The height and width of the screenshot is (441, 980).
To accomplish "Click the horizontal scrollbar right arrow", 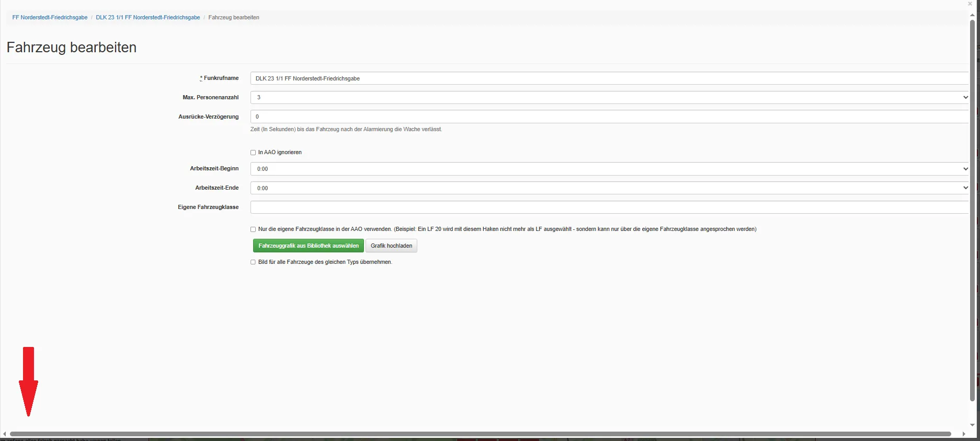I will pyautogui.click(x=964, y=434).
